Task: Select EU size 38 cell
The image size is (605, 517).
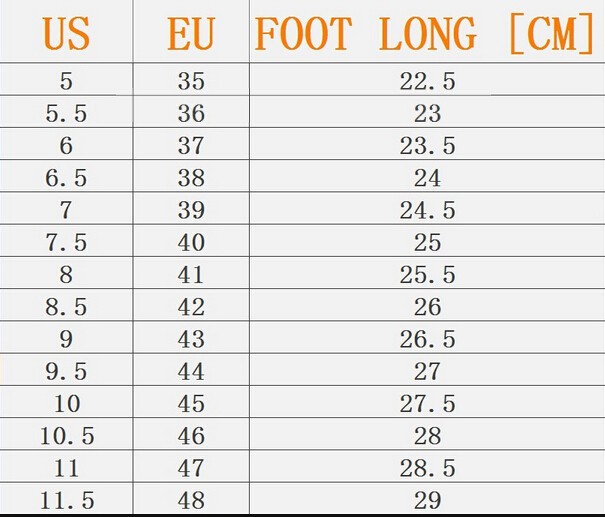Action: click(x=191, y=178)
